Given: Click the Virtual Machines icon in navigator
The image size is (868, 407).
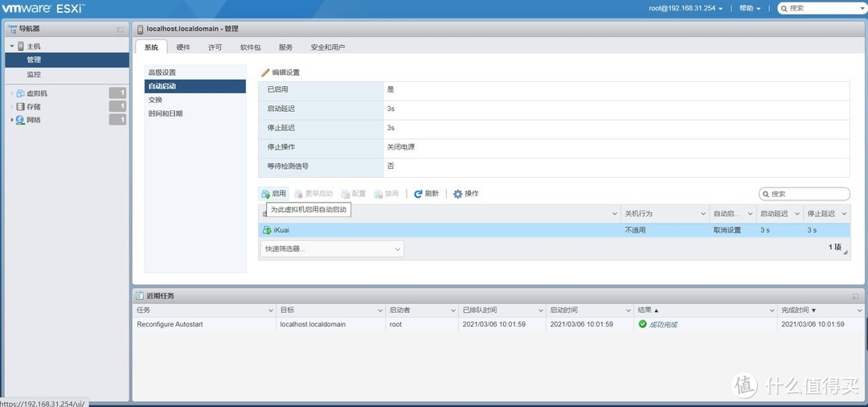Looking at the screenshot, I should (x=20, y=93).
